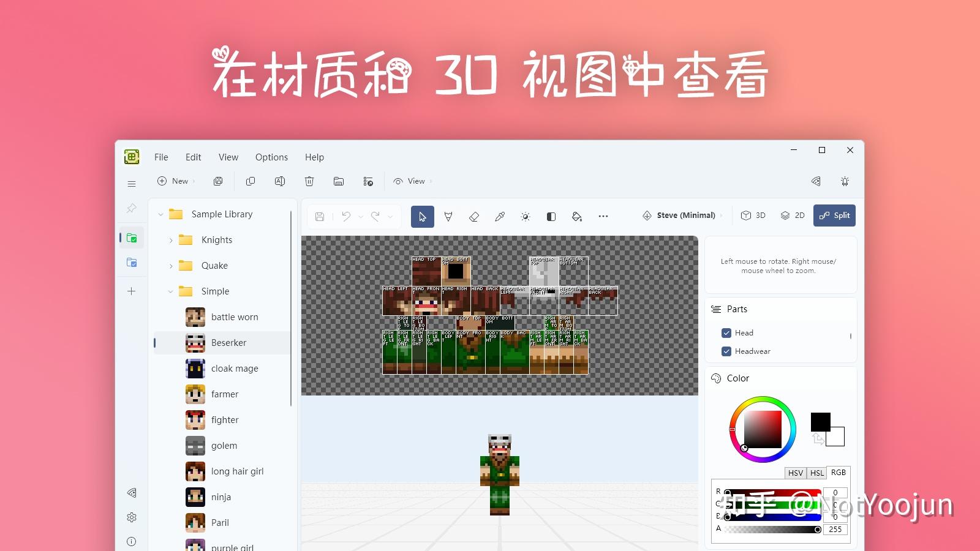The image size is (980, 551).
Task: Collapse the Simple folder
Action: (171, 291)
